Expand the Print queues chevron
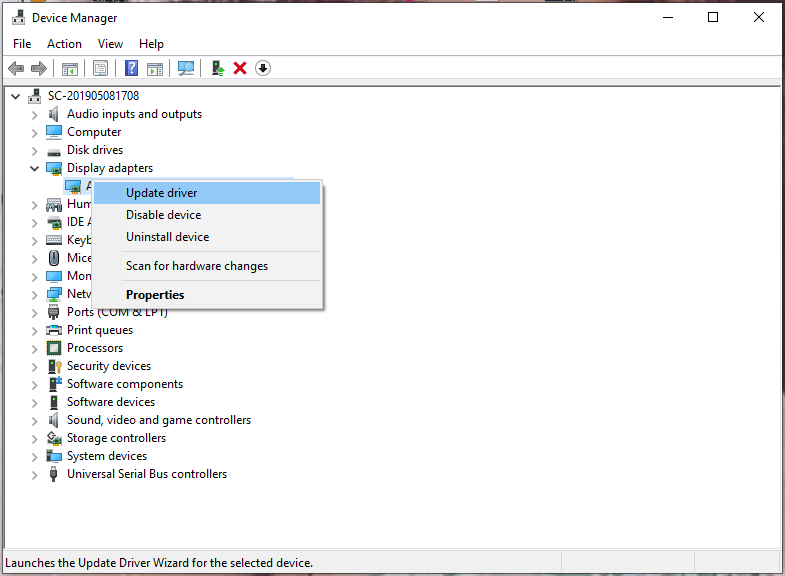Viewport: 785px width, 576px height. [x=34, y=331]
